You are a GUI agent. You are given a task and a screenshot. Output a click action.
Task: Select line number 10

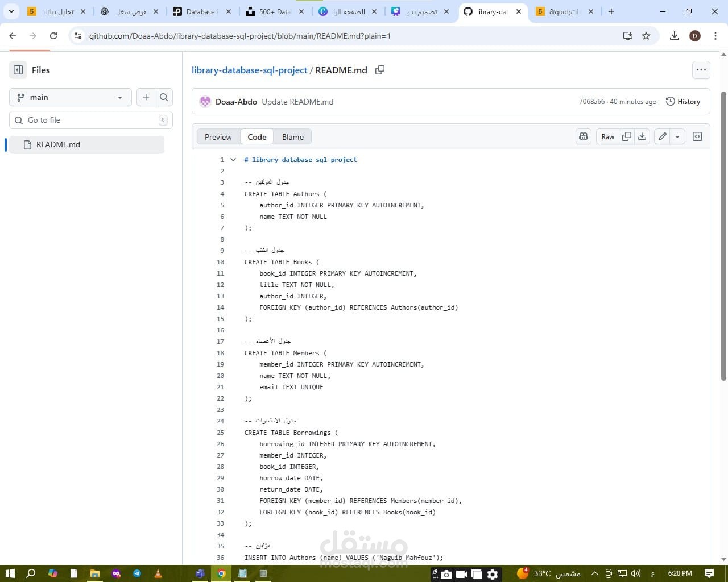[x=220, y=262]
